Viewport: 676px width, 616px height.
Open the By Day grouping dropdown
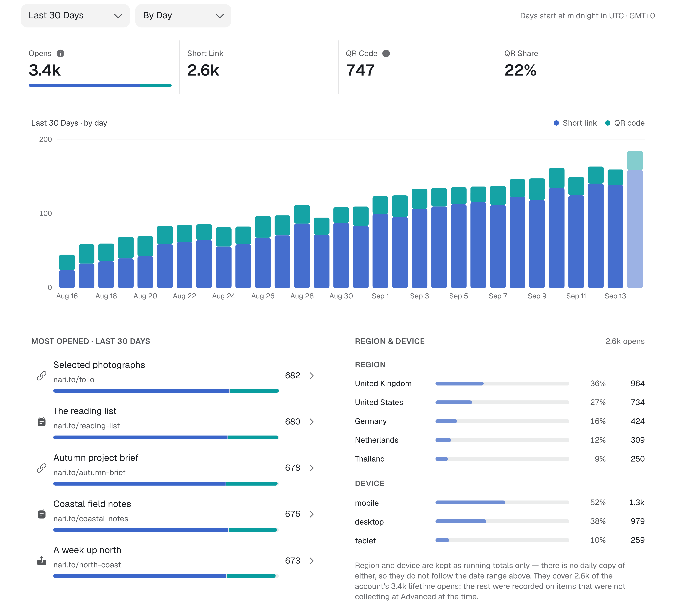coord(183,16)
